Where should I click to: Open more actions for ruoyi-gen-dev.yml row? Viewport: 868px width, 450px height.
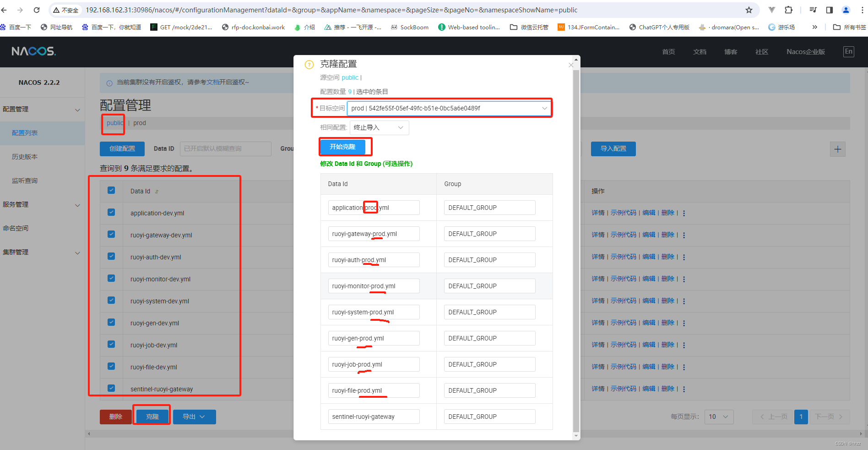pyautogui.click(x=684, y=323)
